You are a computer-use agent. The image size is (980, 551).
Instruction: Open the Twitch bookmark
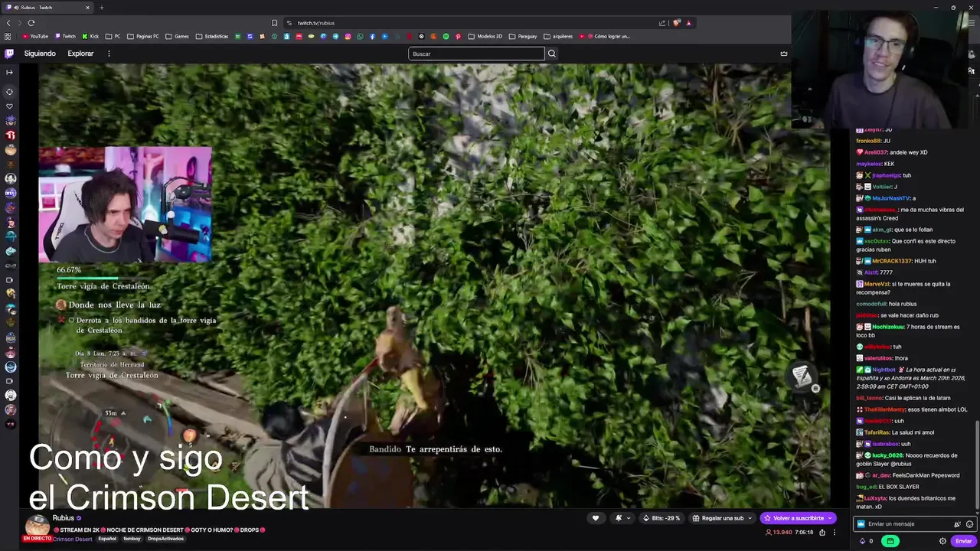pos(65,36)
